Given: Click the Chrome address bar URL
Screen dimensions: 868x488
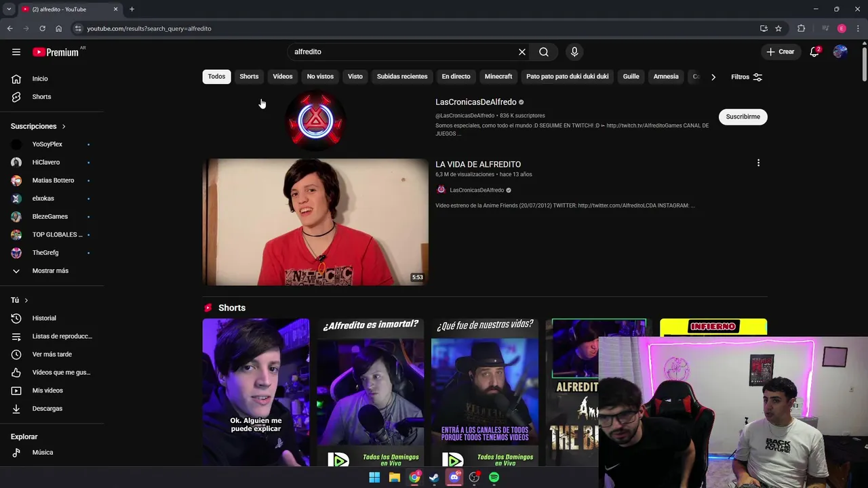Looking at the screenshot, I should coord(149,28).
